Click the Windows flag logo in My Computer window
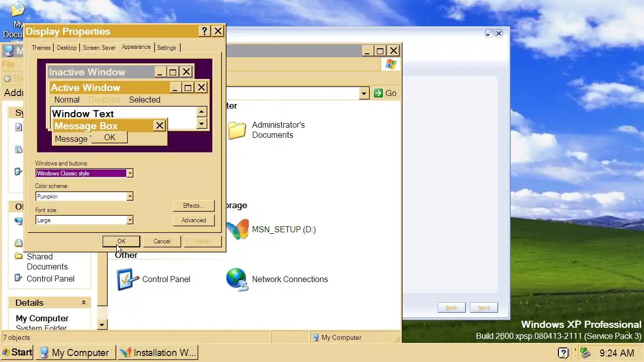Screen dimensions: 644x362 coord(391,64)
